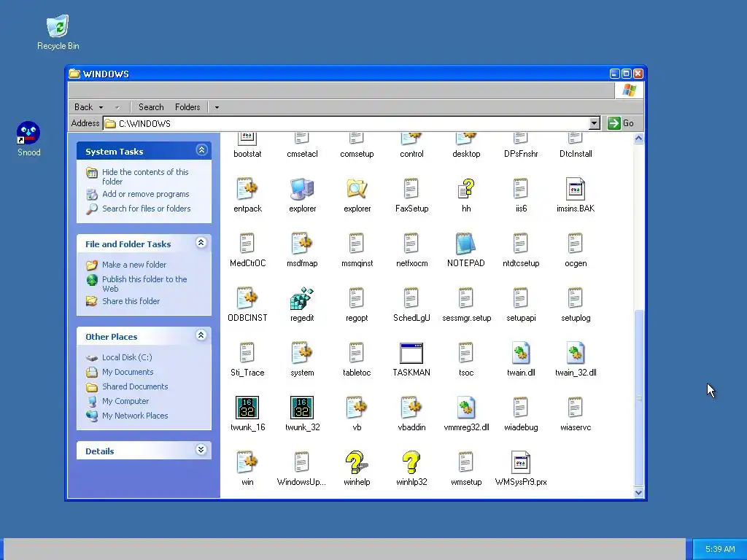Select the ODBCINST configuration file icon
747x560 pixels.
pos(247,298)
